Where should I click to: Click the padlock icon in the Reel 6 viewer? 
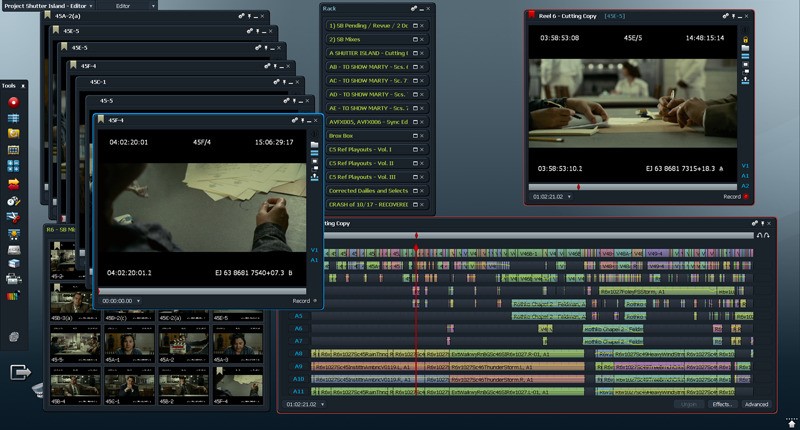tap(745, 39)
